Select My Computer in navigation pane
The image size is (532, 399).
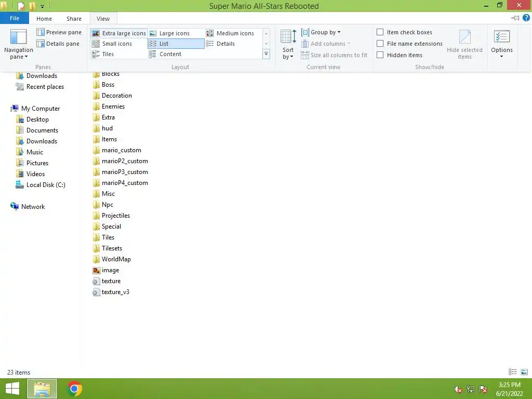(x=35, y=109)
